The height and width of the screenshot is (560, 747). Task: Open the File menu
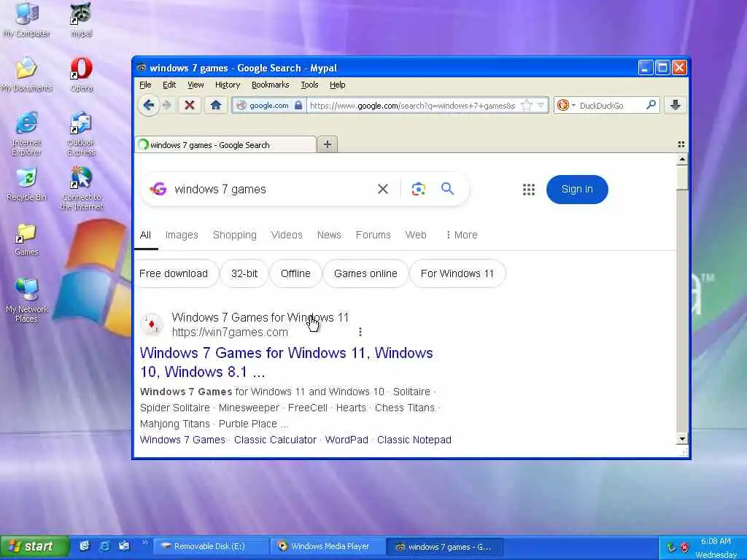145,85
